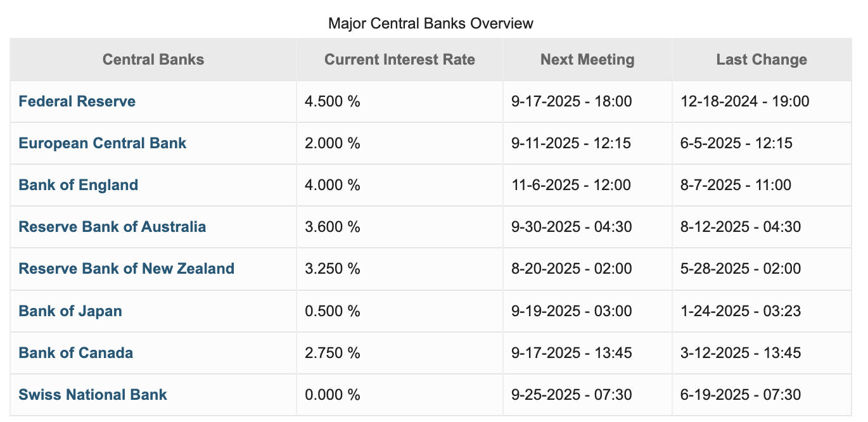Viewport: 868px width, 422px height.
Task: Click the Current Interest Rate column header
Action: tap(400, 60)
